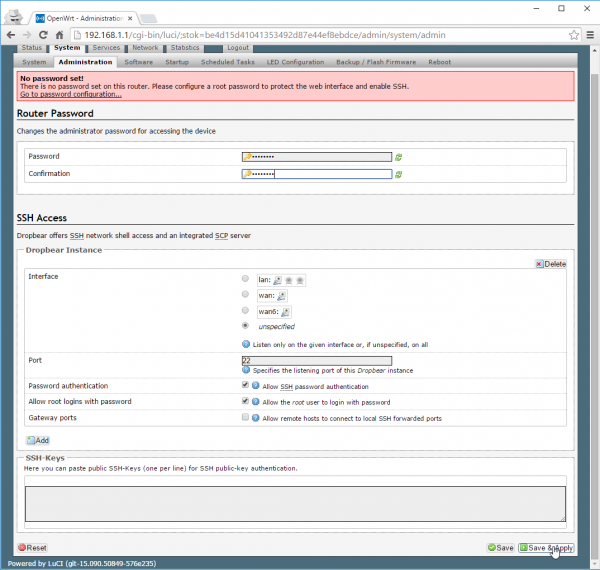The height and width of the screenshot is (570, 600).
Task: Switch to the Software tab
Action: point(138,62)
